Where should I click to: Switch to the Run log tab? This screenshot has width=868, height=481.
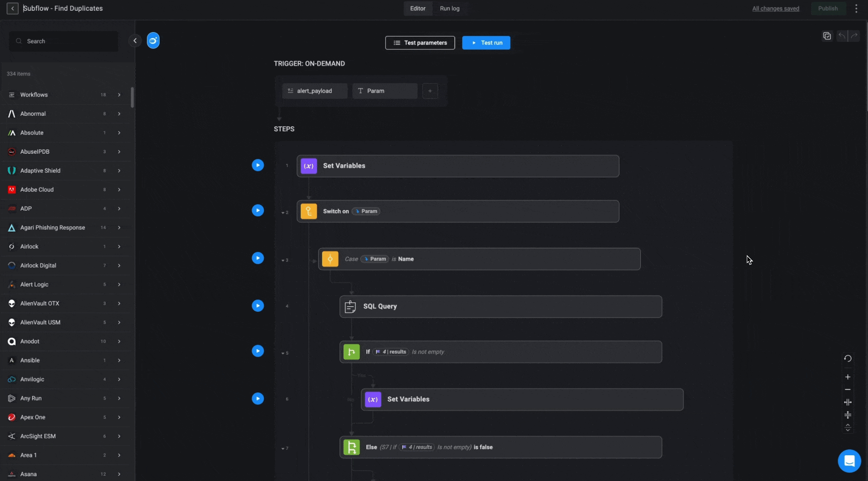click(x=449, y=8)
